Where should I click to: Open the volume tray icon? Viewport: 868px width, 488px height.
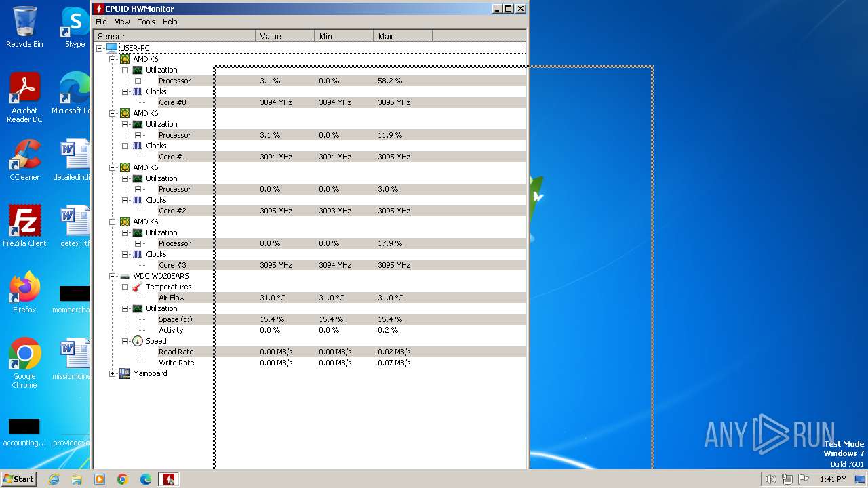coord(770,479)
